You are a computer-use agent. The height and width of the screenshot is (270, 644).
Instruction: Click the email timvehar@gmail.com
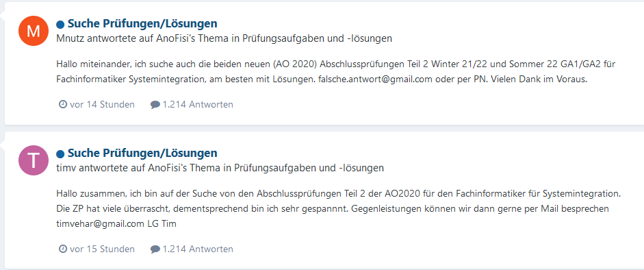(x=101, y=224)
